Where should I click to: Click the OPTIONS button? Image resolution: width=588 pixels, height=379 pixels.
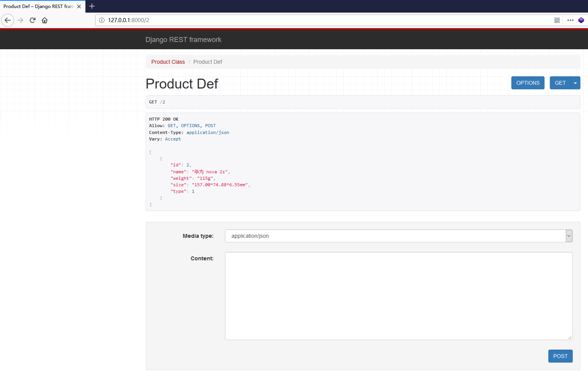pyautogui.click(x=528, y=83)
